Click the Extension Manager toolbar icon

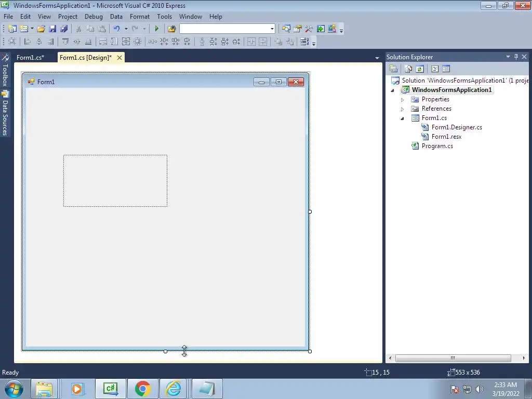[332, 29]
